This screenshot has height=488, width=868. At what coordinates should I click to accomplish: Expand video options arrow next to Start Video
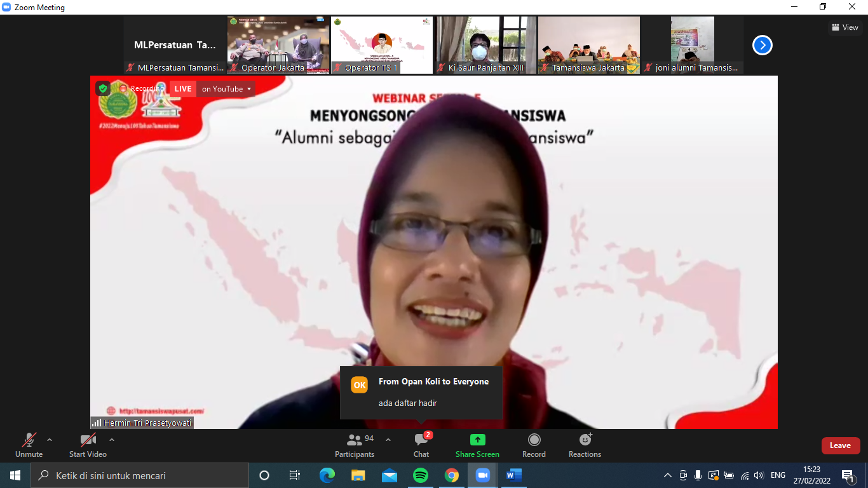[112, 440]
